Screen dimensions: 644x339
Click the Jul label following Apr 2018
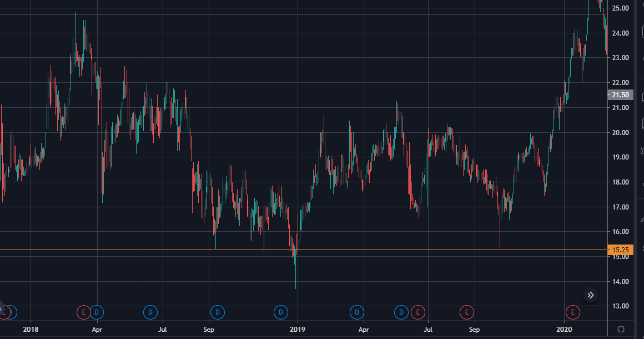(x=163, y=330)
